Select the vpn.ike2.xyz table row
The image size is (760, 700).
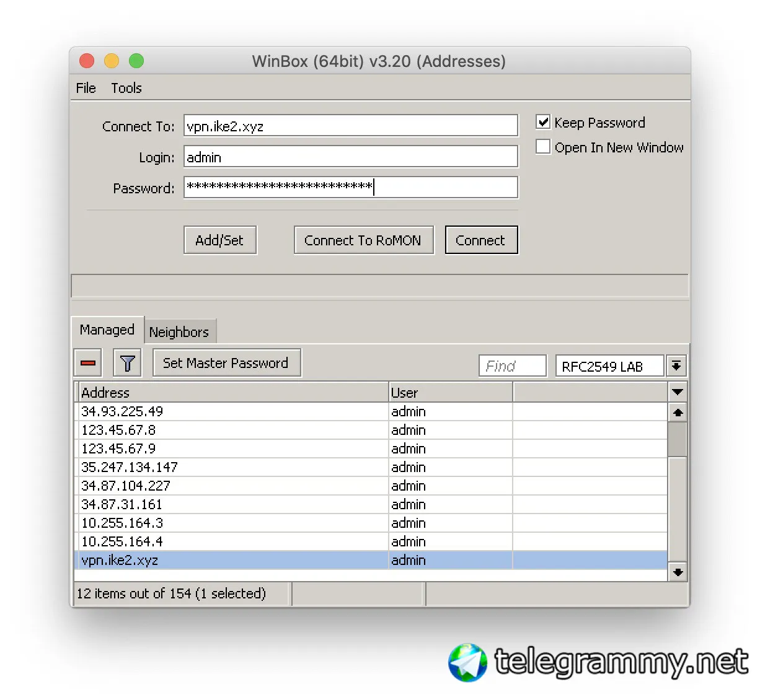click(371, 560)
